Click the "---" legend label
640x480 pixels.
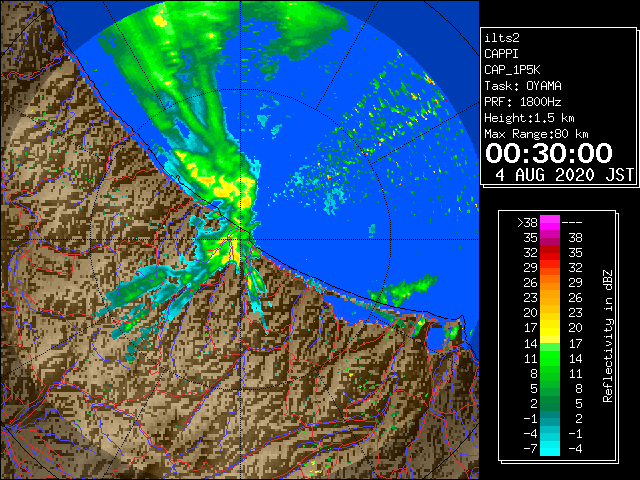[572, 222]
